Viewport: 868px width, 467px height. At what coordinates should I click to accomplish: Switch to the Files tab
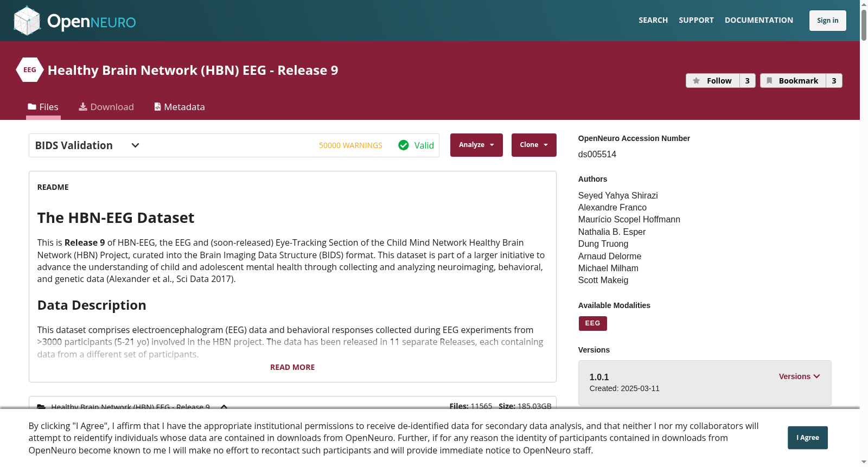(43, 107)
